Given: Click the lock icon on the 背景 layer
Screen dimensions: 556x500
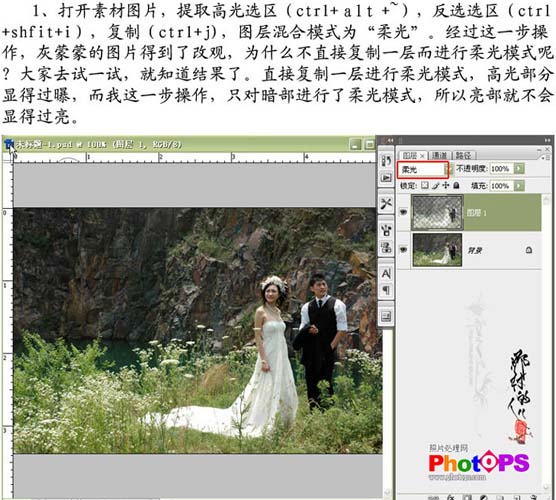Looking at the screenshot, I should tap(528, 250).
